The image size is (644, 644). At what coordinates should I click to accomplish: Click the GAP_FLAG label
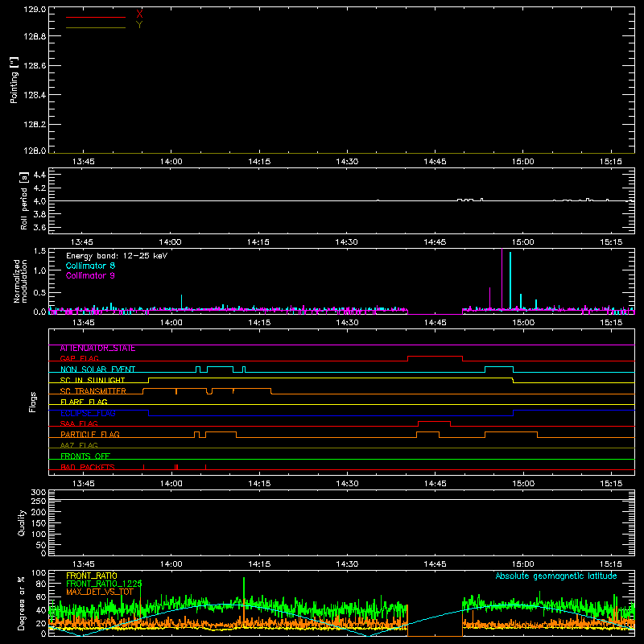tap(79, 358)
